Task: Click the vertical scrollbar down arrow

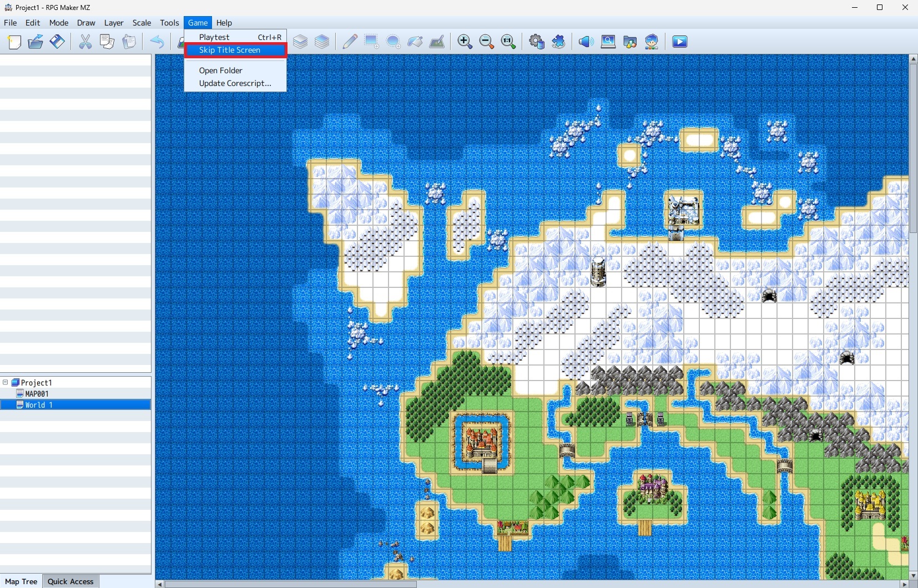Action: tap(913, 575)
